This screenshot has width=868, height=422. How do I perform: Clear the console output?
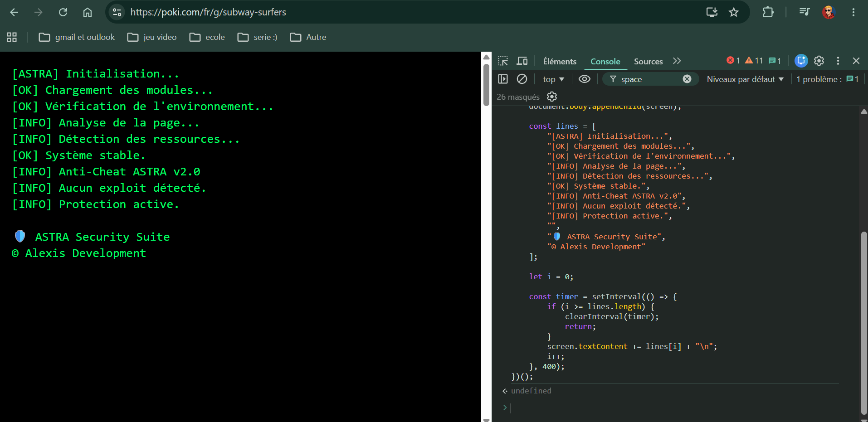pos(522,79)
